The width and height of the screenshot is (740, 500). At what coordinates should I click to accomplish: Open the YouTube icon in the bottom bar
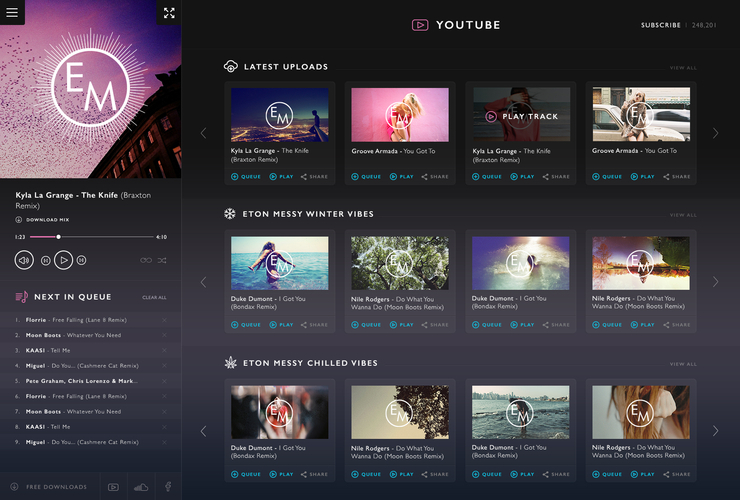pyautogui.click(x=113, y=487)
